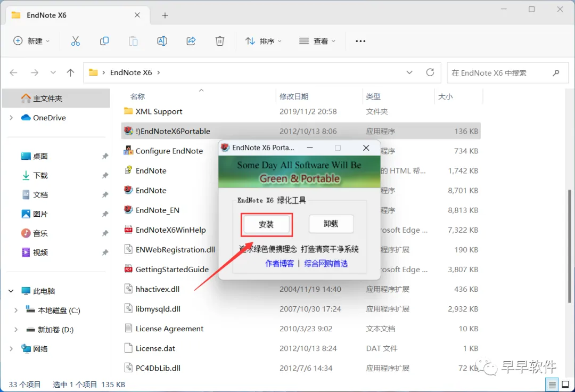
Task: Select the ENWebRegistration.dll file
Action: pyautogui.click(x=175, y=250)
